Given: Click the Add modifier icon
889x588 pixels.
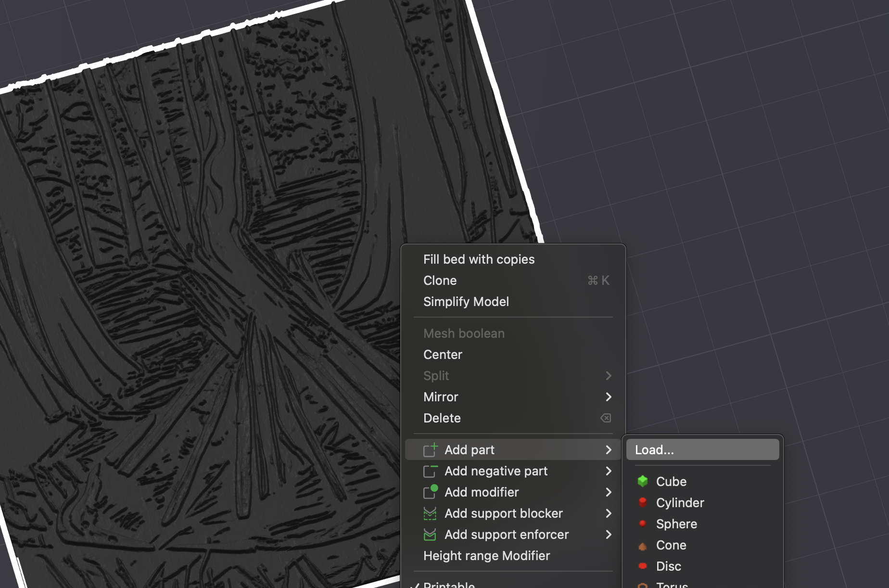Looking at the screenshot, I should 431,492.
